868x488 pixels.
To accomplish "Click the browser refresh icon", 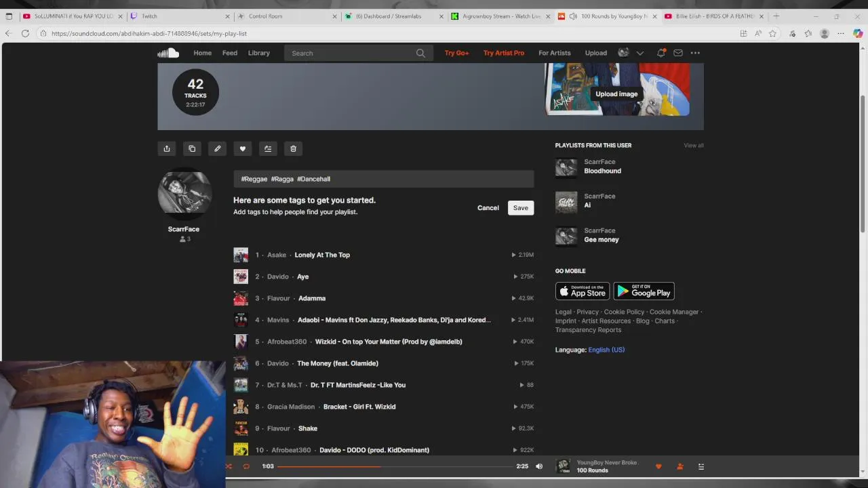I will 25,33.
